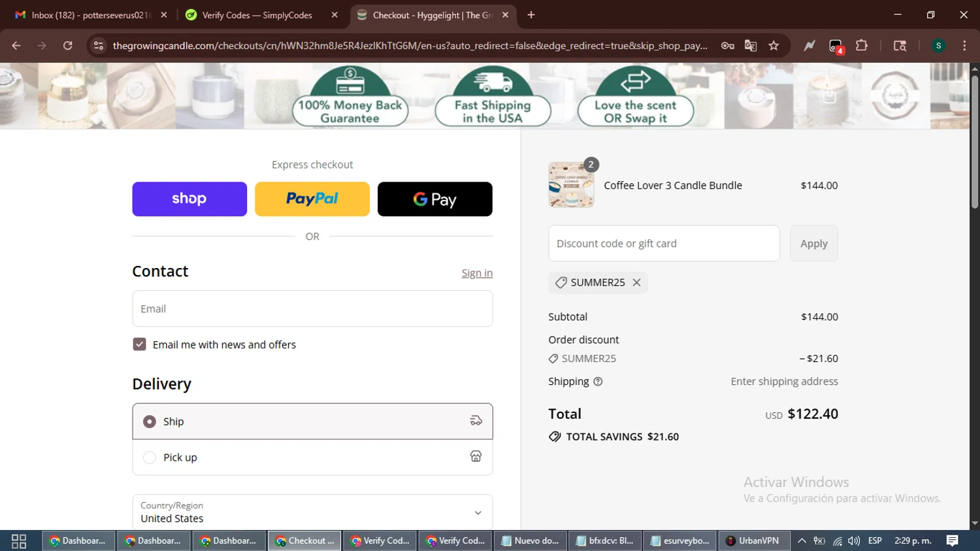The width and height of the screenshot is (980, 551).
Task: Click the Discount code or gift card field
Action: tap(664, 244)
